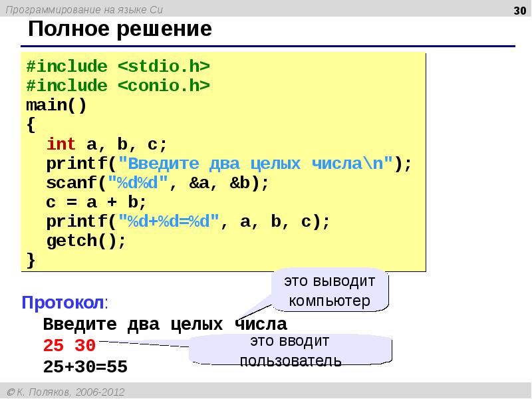Click the #include <stdio.h> code line
The image size is (532, 399).
pyautogui.click(x=118, y=66)
